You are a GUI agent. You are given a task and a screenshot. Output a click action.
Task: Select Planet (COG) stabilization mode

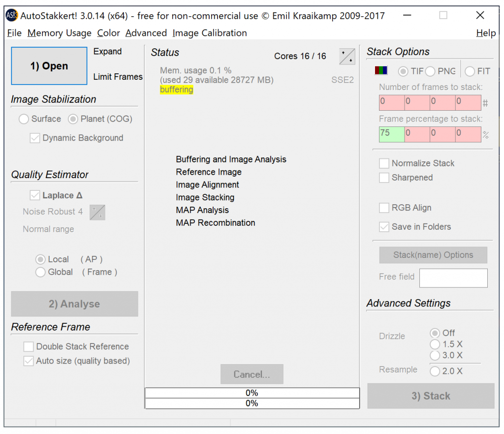tap(100, 119)
